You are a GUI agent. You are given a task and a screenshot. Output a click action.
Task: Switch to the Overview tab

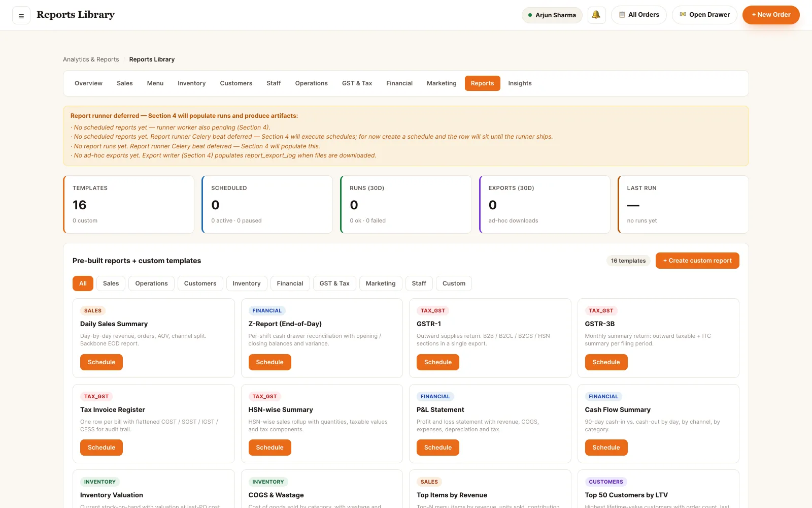tap(88, 83)
